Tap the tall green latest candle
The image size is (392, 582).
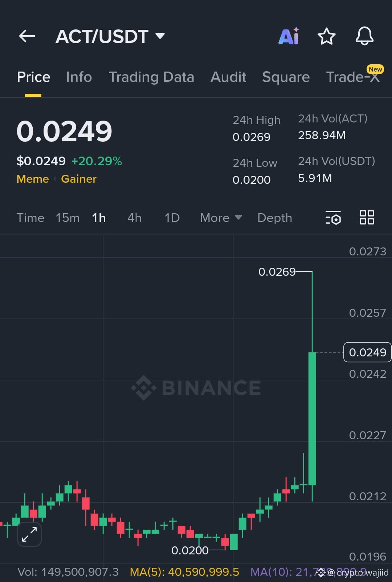coord(312,419)
